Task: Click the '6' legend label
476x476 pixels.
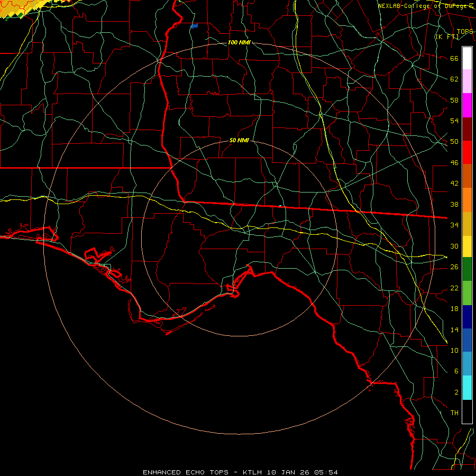Action: pyautogui.click(x=456, y=371)
